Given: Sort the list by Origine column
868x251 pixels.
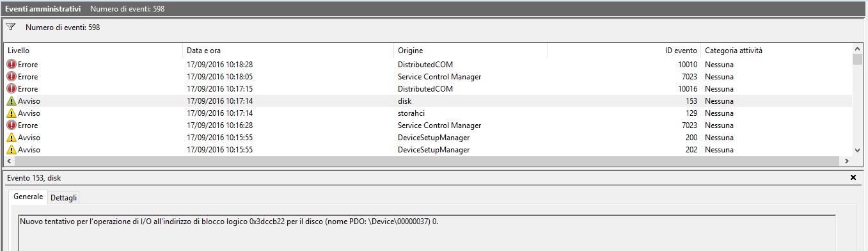Looking at the screenshot, I should (x=470, y=51).
